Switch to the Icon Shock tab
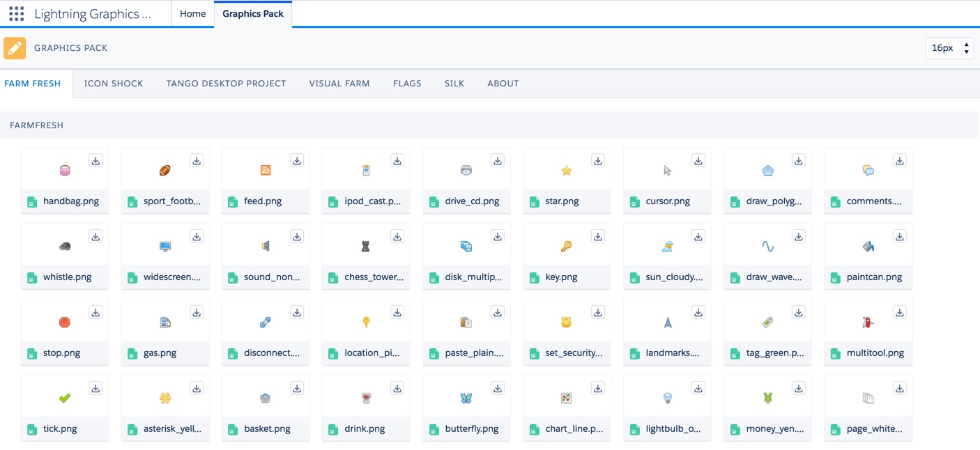 tap(114, 84)
